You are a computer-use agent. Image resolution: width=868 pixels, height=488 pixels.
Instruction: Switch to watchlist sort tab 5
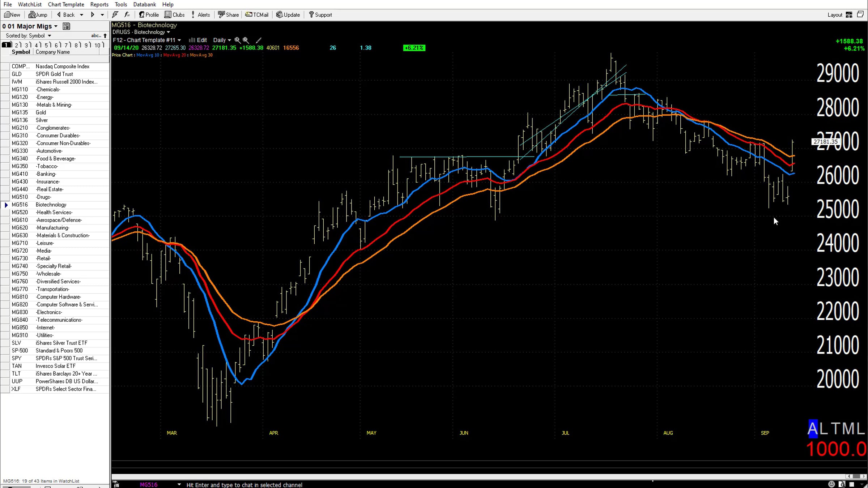(48, 45)
